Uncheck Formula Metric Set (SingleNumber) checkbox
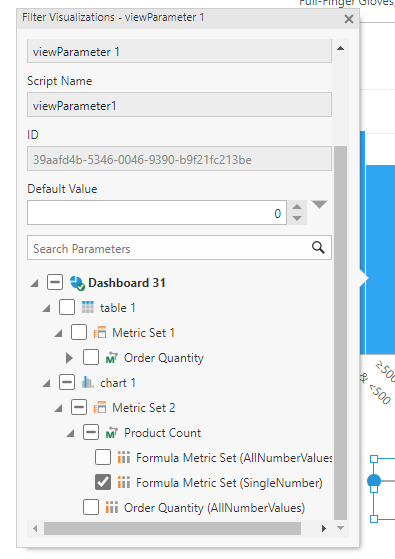 (x=103, y=482)
